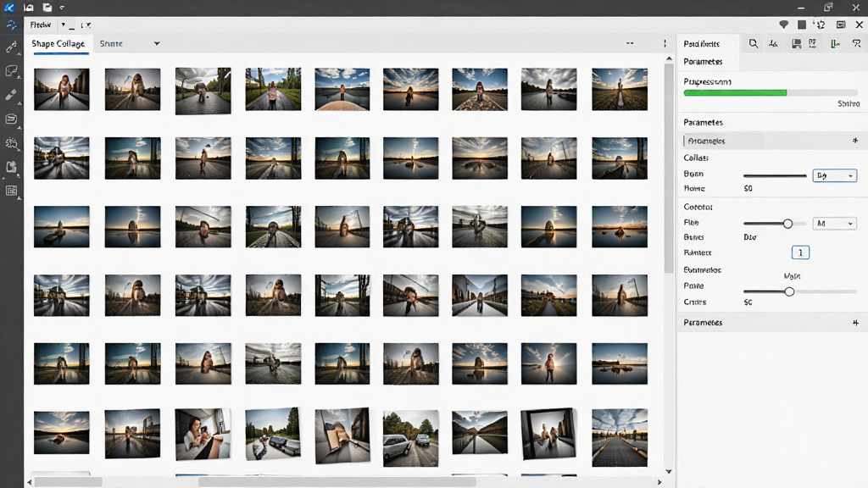Screen dimensions: 868x488
Task: Select the pencil tool in the left sidebar
Action: (x=11, y=47)
